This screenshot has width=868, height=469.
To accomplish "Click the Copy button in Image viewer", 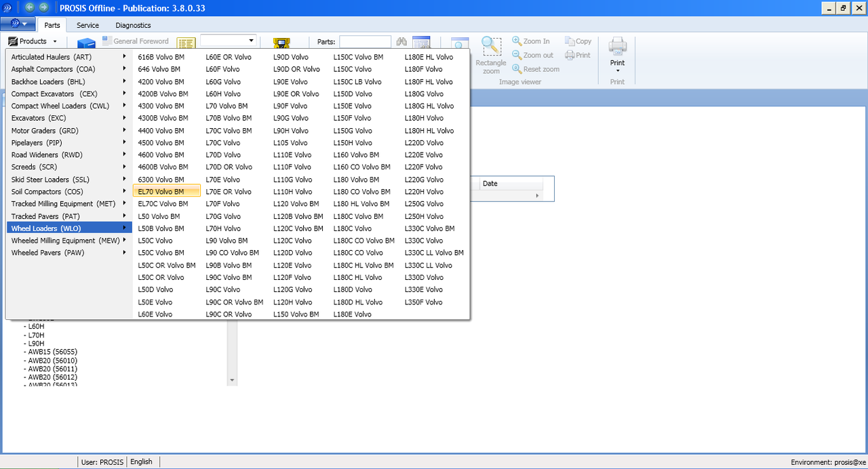I will tap(578, 41).
